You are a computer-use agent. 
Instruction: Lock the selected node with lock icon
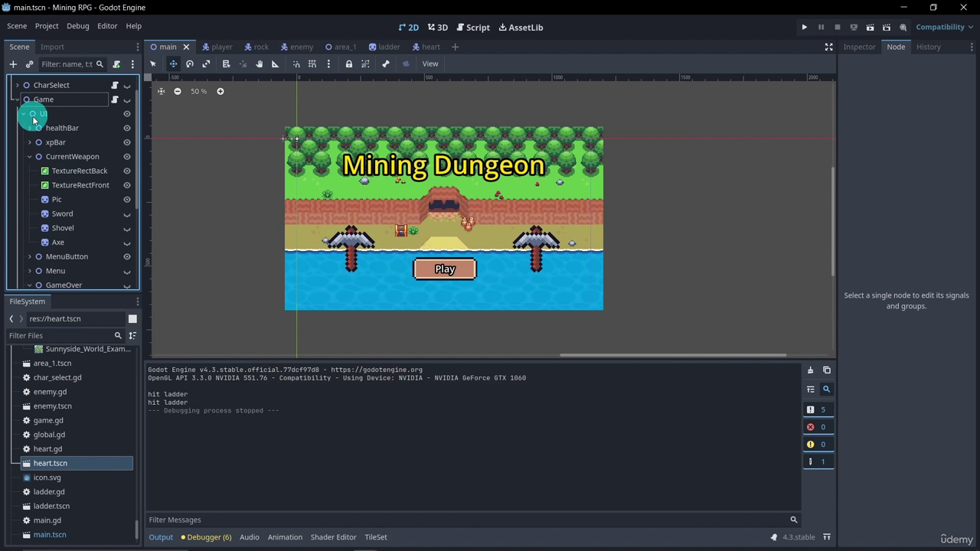coord(349,64)
